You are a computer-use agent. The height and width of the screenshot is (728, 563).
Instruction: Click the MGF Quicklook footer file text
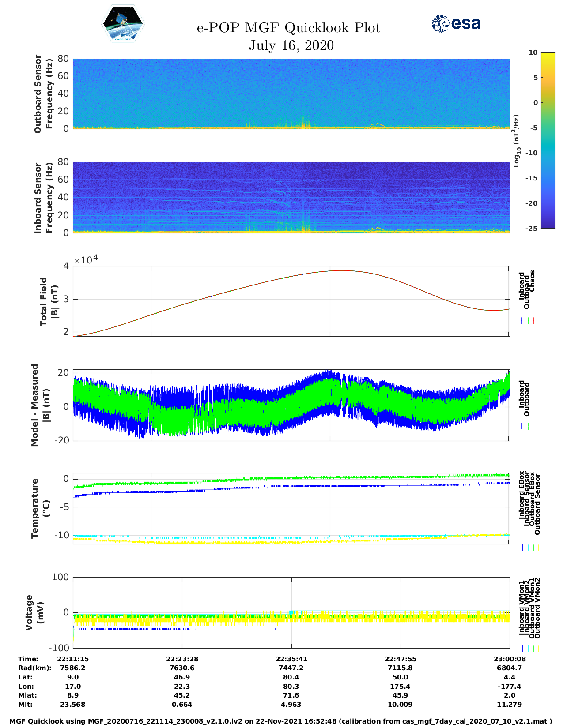pos(281,721)
